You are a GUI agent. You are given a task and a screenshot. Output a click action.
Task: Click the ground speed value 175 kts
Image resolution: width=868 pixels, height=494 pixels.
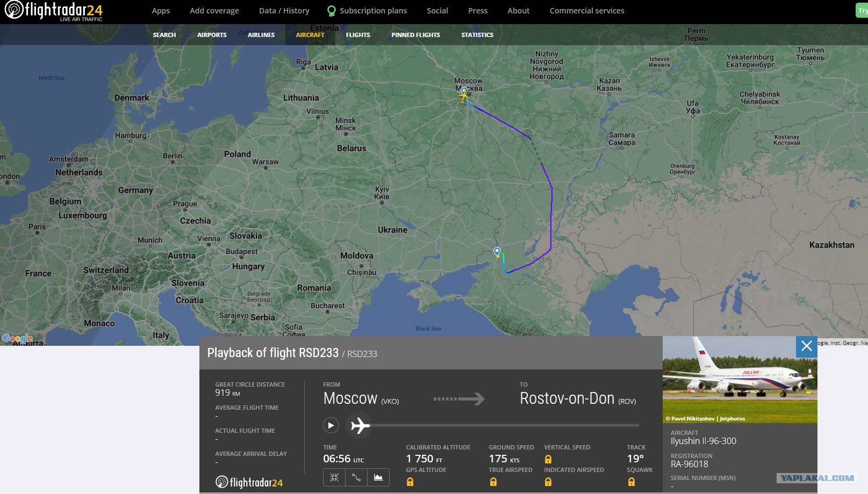click(x=504, y=459)
